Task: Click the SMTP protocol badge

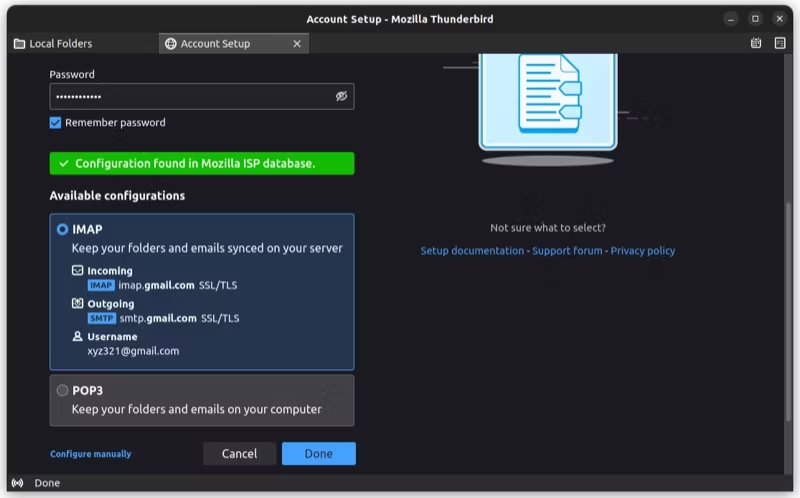Action: tap(102, 318)
